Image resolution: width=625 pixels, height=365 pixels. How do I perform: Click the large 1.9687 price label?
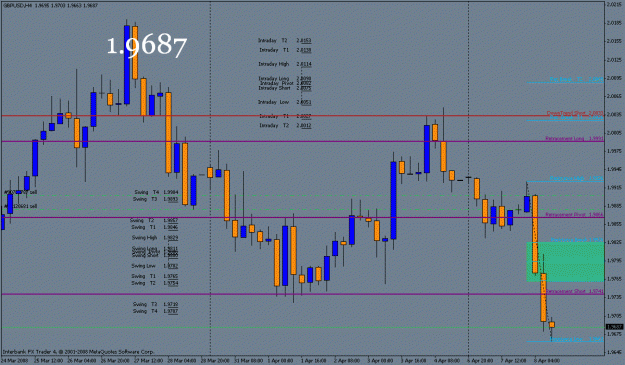(146, 45)
